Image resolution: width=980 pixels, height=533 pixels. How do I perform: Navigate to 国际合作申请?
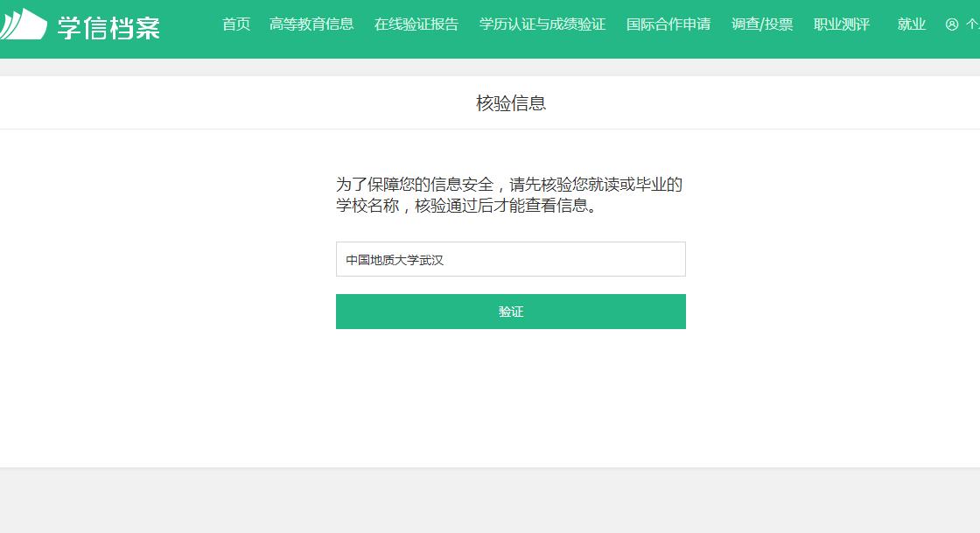(668, 25)
